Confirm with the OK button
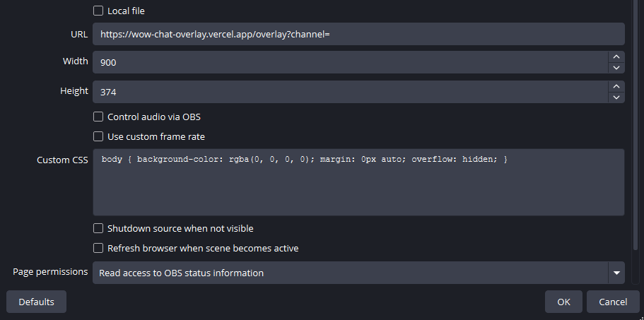The width and height of the screenshot is (644, 320). [x=563, y=302]
